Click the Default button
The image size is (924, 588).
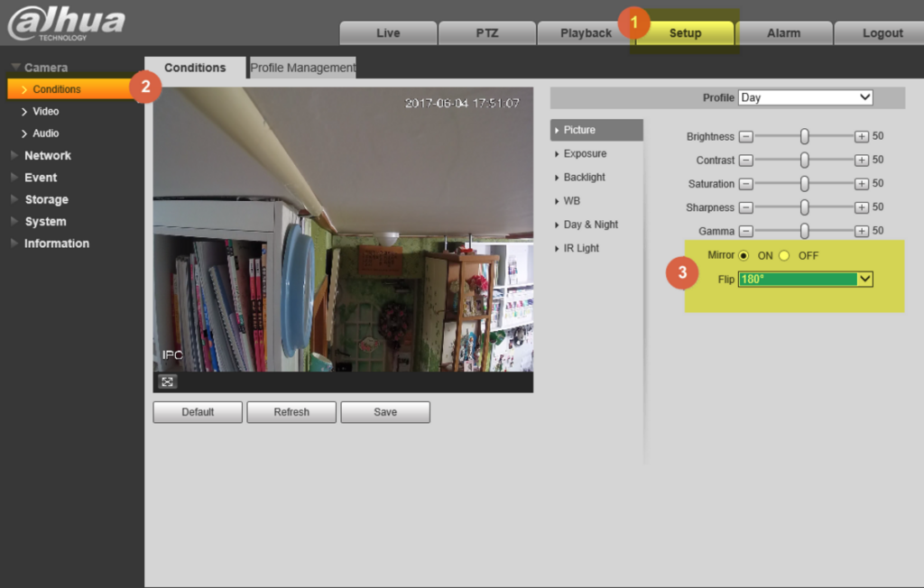[198, 412]
